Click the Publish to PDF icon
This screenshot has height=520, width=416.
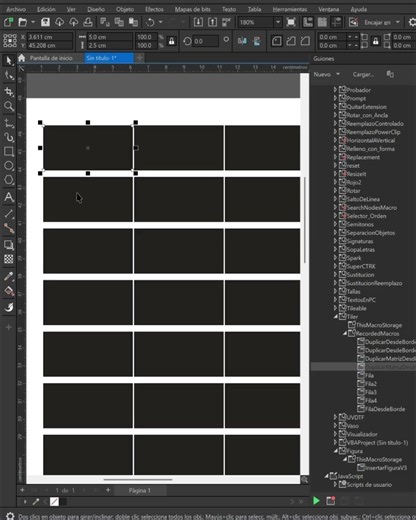pyautogui.click(x=227, y=22)
